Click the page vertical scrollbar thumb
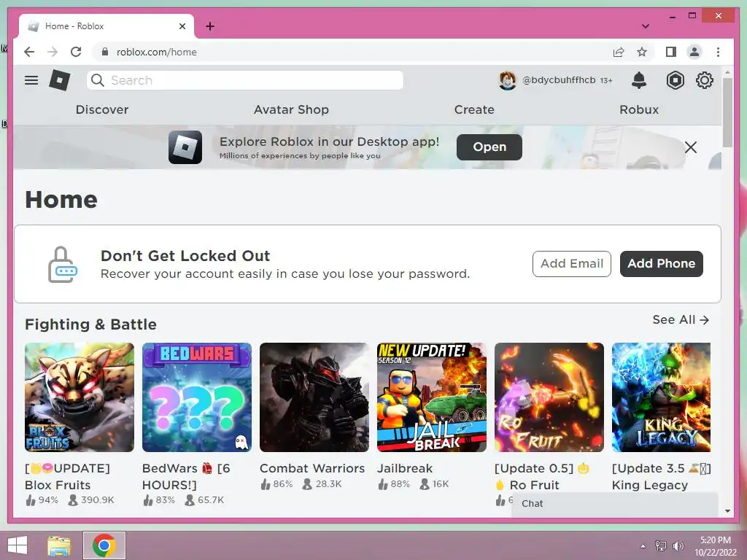 (727, 112)
